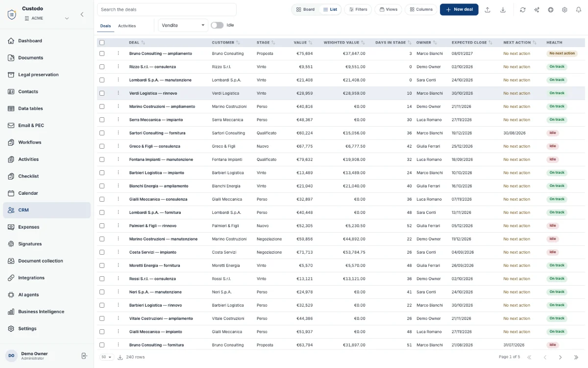Select checkbox for Greco & Figli — consulenza
Image resolution: width=588 pixels, height=368 pixels.
pos(102,146)
